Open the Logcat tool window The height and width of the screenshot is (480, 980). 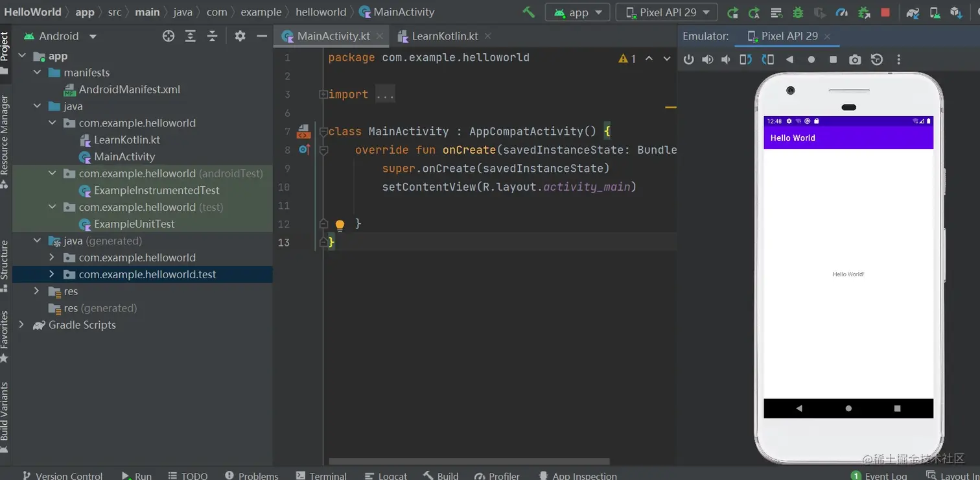click(x=386, y=475)
